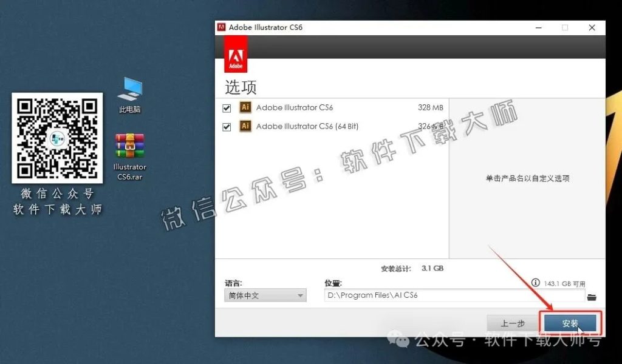Select the Ai icon beside Adobe Illustrator CS6

click(x=244, y=107)
